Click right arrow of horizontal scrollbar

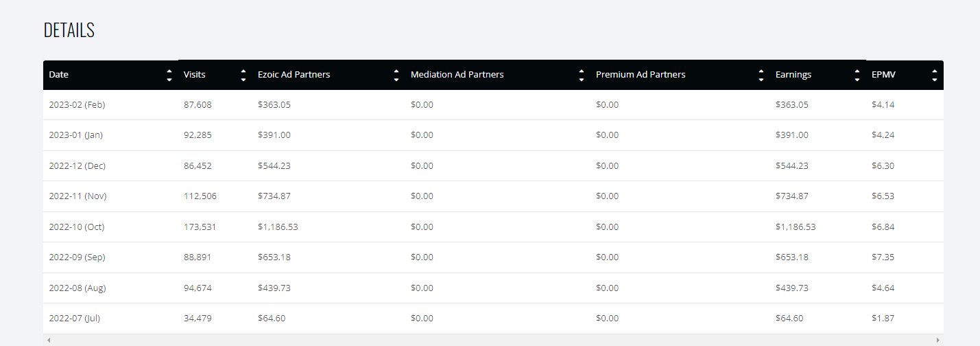938,340
